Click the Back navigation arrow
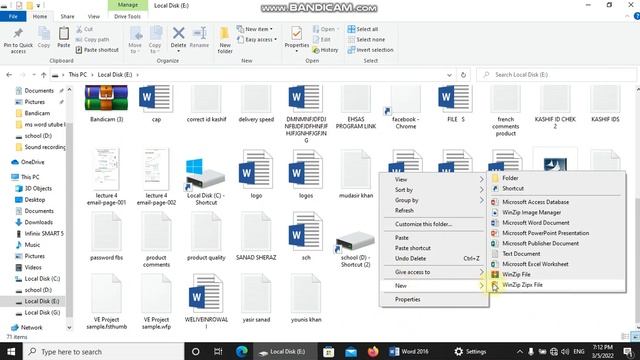Screen dimensions: 640x360 (x=9, y=75)
